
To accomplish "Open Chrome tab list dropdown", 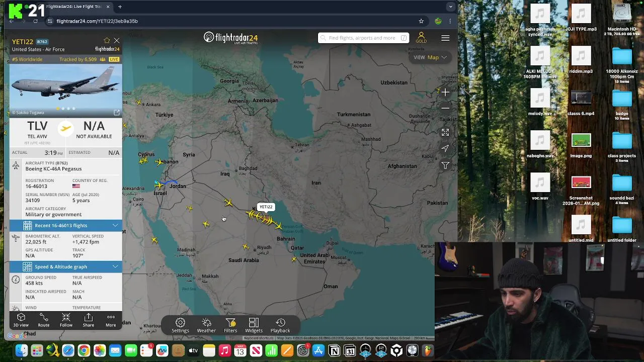I will coord(450,7).
